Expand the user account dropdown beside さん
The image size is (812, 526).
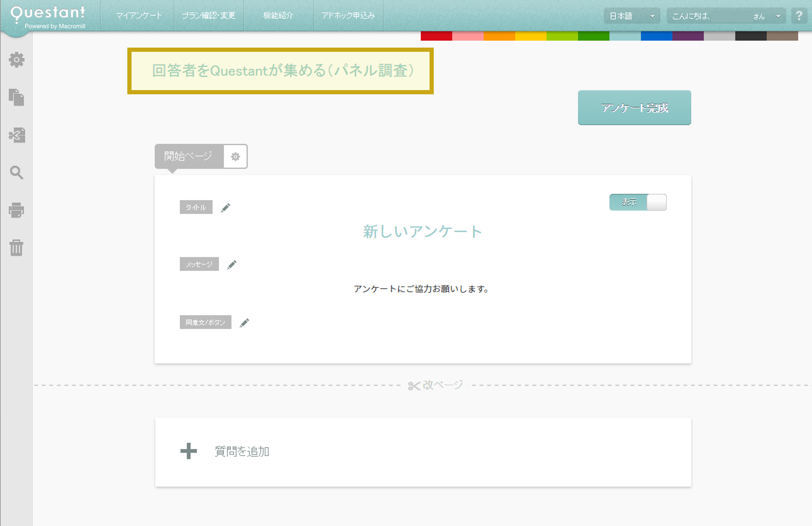[779, 15]
